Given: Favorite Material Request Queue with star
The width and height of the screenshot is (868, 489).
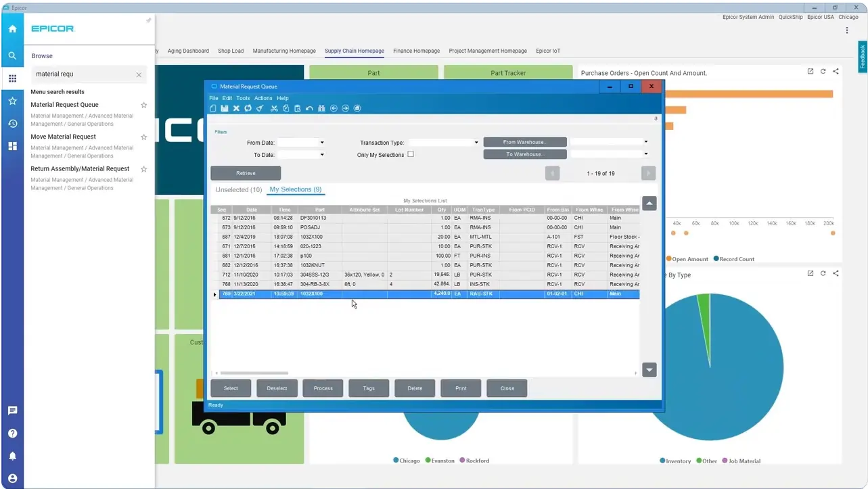Looking at the screenshot, I should point(143,105).
